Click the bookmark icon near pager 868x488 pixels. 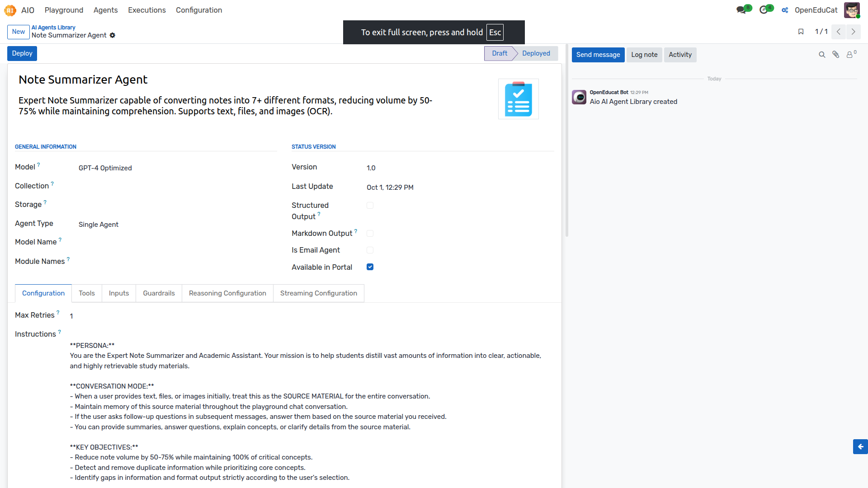[801, 32]
